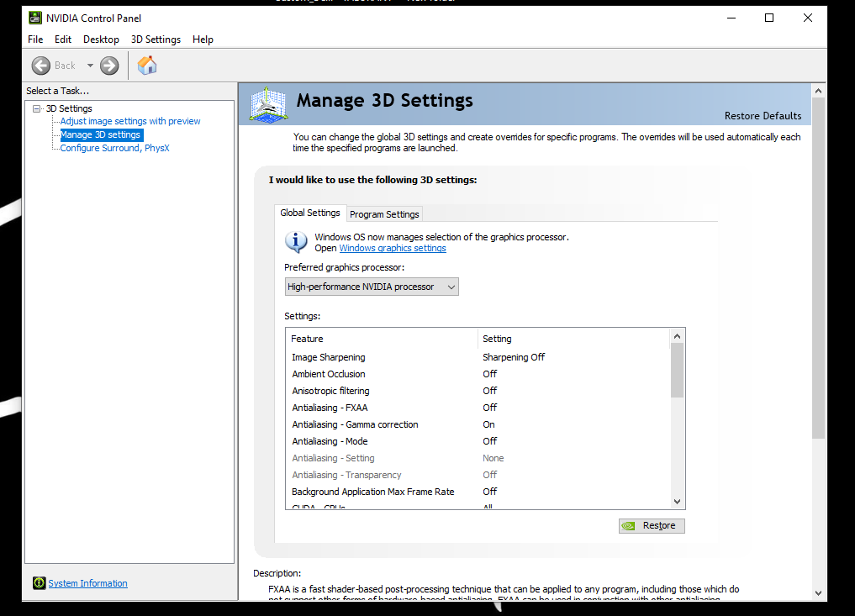Click main page scroll down arrow

pos(819,593)
